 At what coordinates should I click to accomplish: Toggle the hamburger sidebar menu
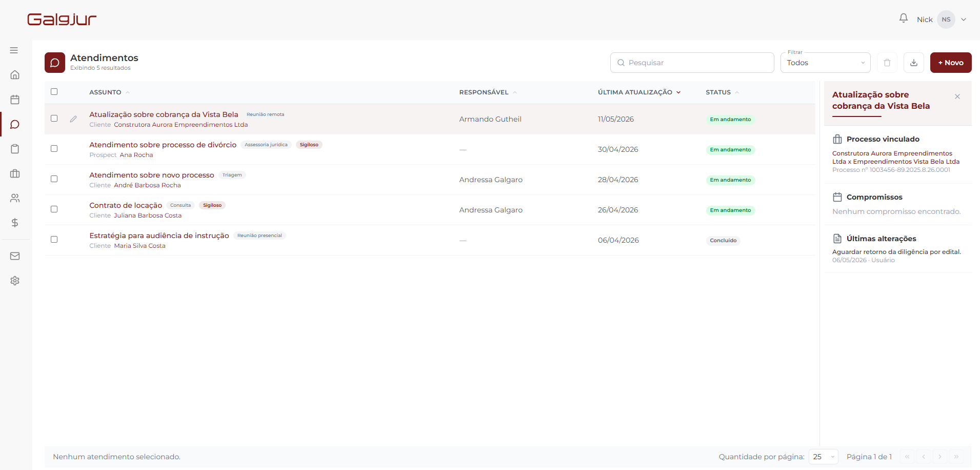click(x=14, y=50)
